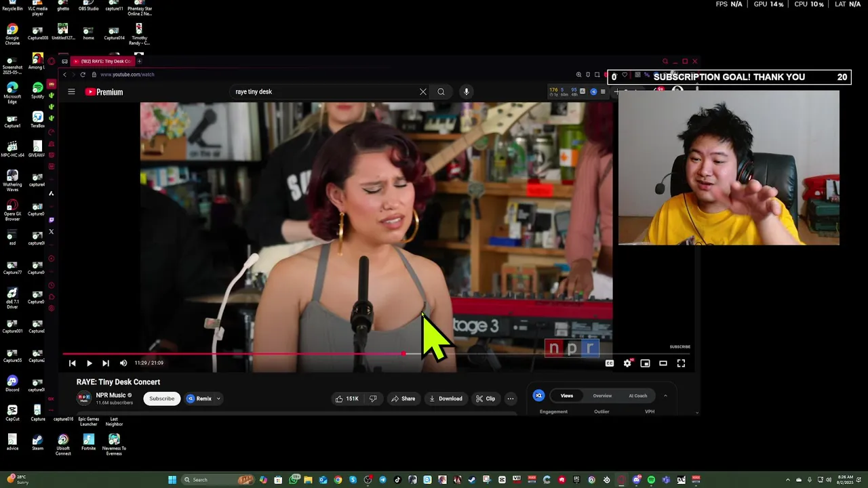Open the Fortnite desktop shortcut
868x488 pixels.
coord(88,442)
